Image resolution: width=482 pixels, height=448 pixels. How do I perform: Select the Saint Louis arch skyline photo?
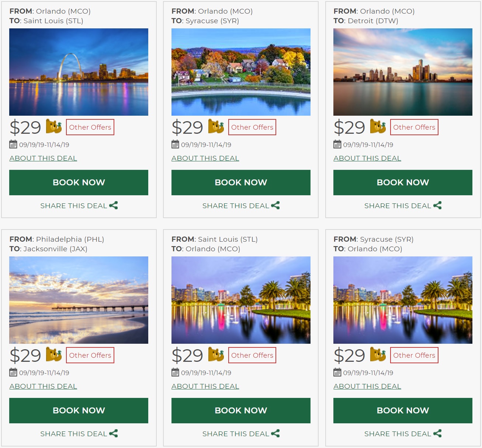tap(79, 72)
